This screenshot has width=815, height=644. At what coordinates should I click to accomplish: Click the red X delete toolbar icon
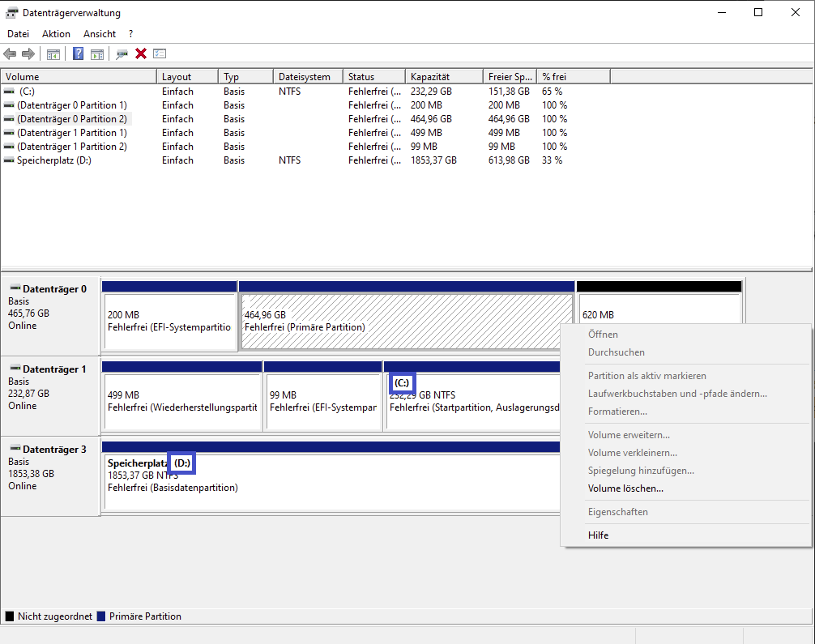coord(141,53)
